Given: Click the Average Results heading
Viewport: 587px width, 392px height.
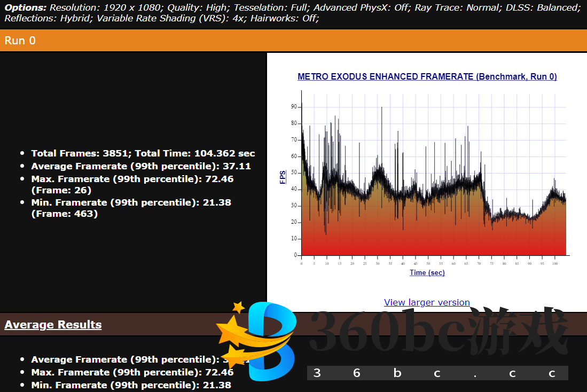Looking at the screenshot, I should pyautogui.click(x=53, y=325).
